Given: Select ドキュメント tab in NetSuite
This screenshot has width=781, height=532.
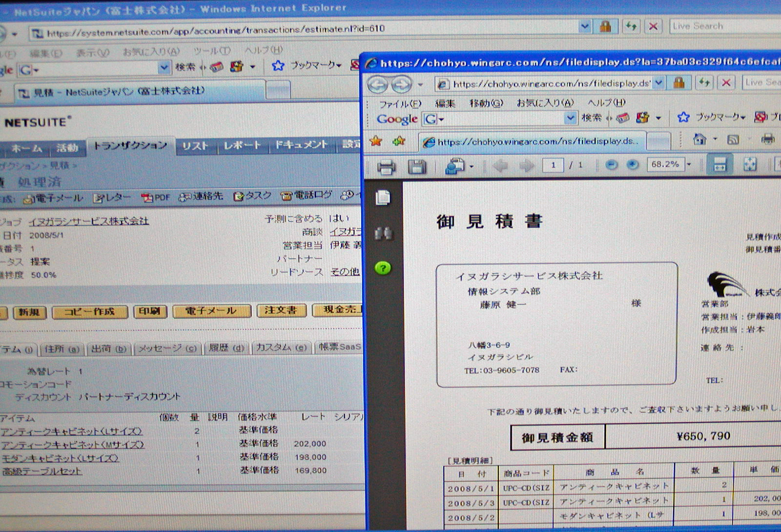Looking at the screenshot, I should point(301,144).
